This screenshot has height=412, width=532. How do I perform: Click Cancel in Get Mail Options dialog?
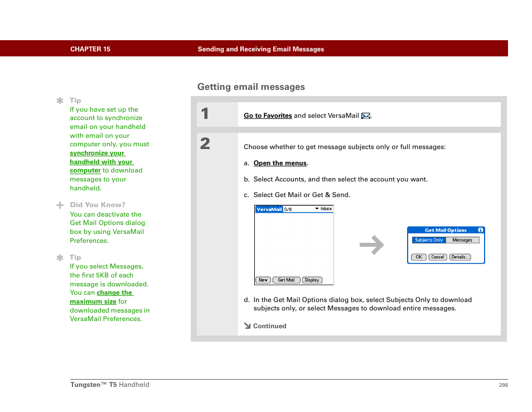click(x=437, y=257)
